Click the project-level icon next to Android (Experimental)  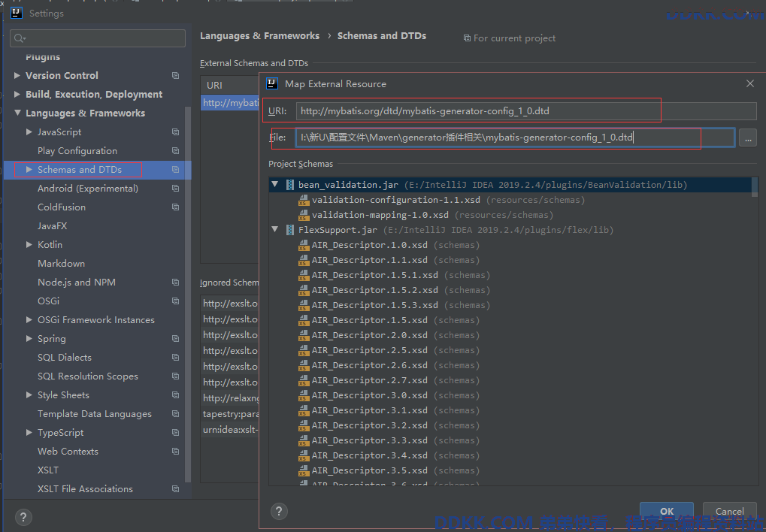click(x=175, y=189)
